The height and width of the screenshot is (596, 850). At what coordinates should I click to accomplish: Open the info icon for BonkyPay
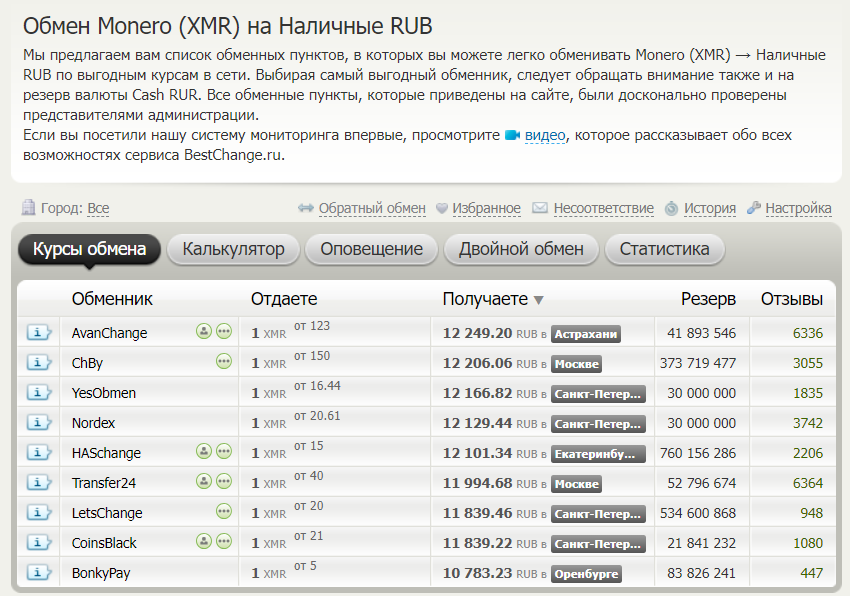38,573
